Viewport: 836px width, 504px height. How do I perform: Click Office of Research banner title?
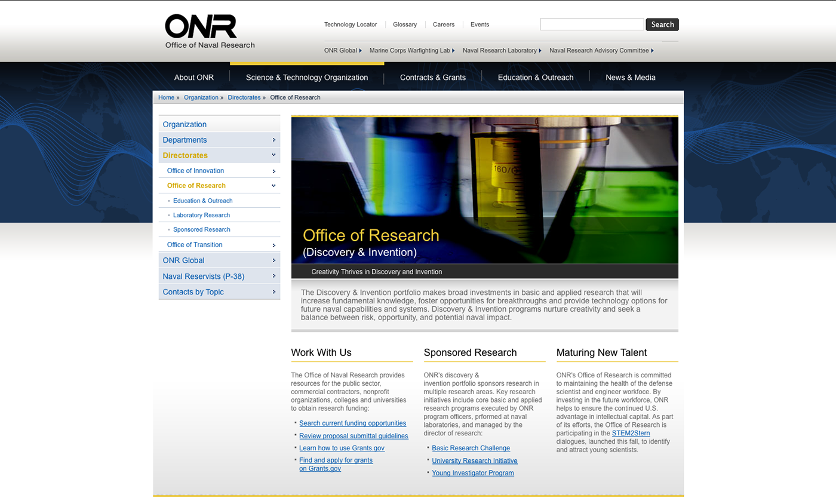[x=371, y=235]
